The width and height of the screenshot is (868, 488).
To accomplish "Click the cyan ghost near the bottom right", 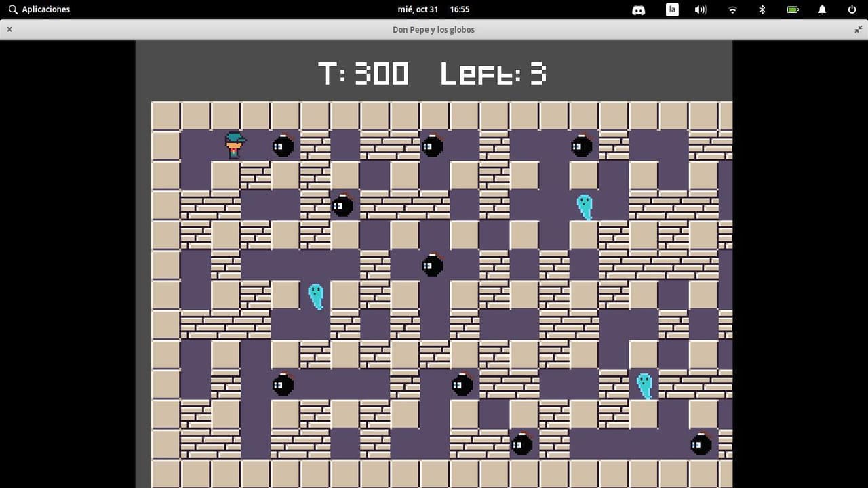I will (x=644, y=386).
